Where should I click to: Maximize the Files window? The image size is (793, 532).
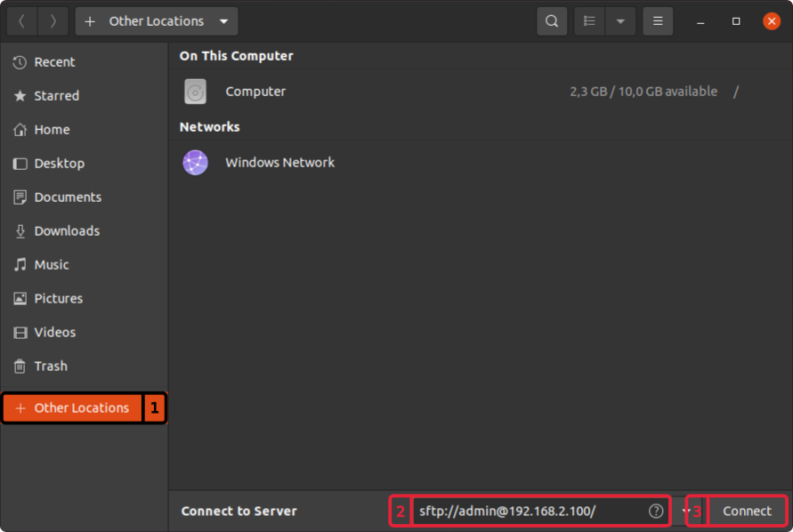(x=736, y=21)
